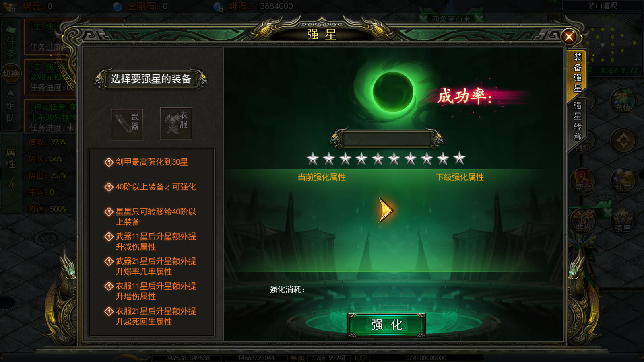Close the 强星 dialog

click(569, 37)
